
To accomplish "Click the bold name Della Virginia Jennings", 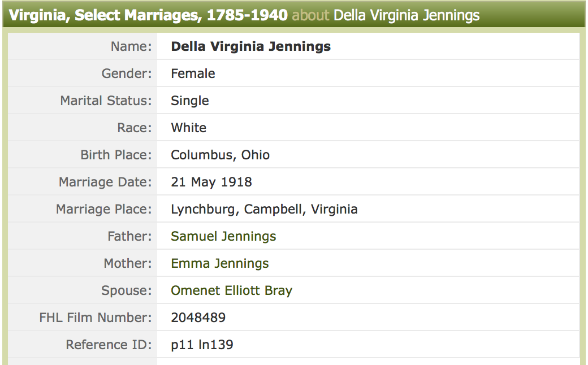I will coord(250,46).
